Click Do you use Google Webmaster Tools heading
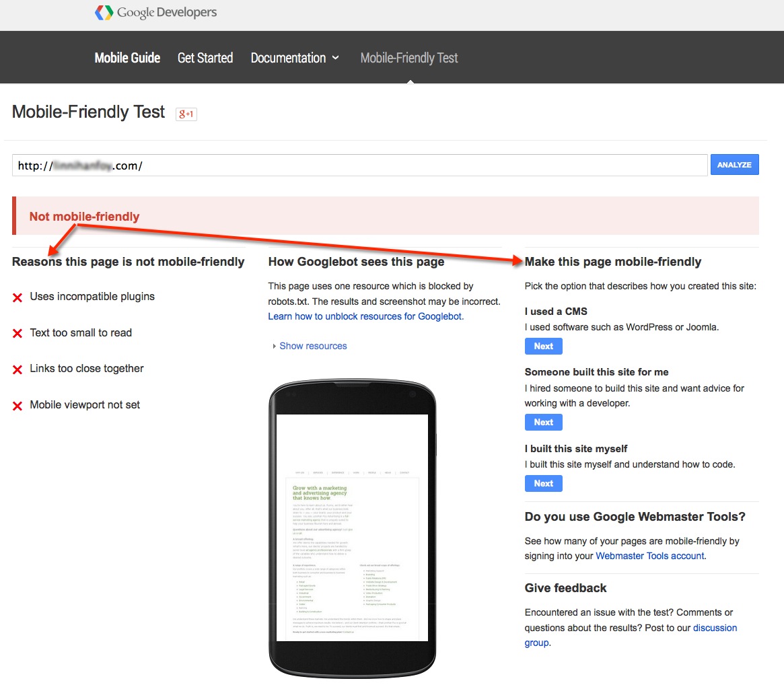The width and height of the screenshot is (784, 687). point(635,517)
